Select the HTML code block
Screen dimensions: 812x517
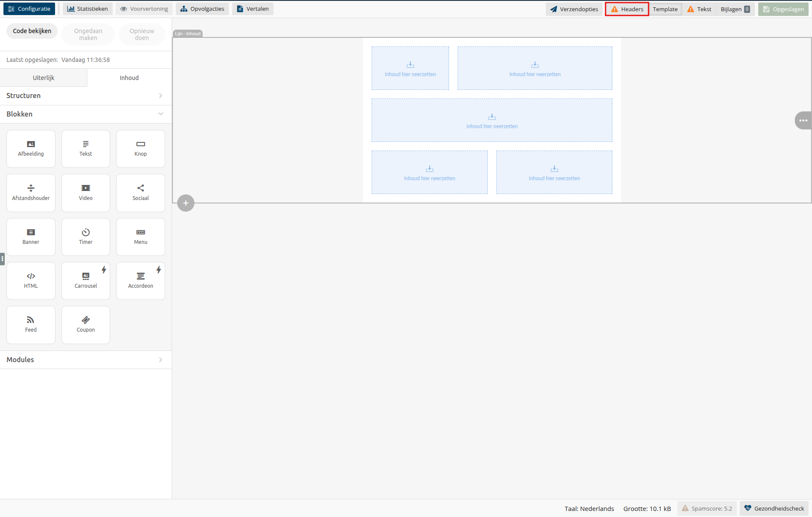(31, 280)
